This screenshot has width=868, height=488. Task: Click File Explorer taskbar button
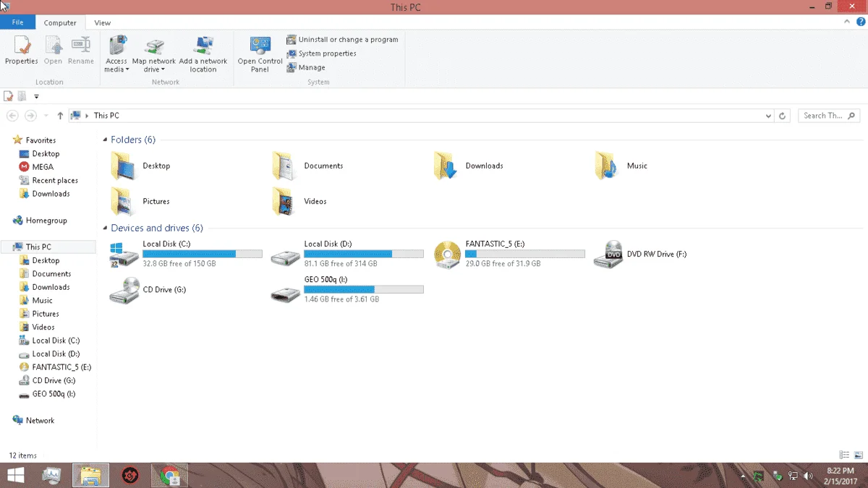[x=91, y=475]
